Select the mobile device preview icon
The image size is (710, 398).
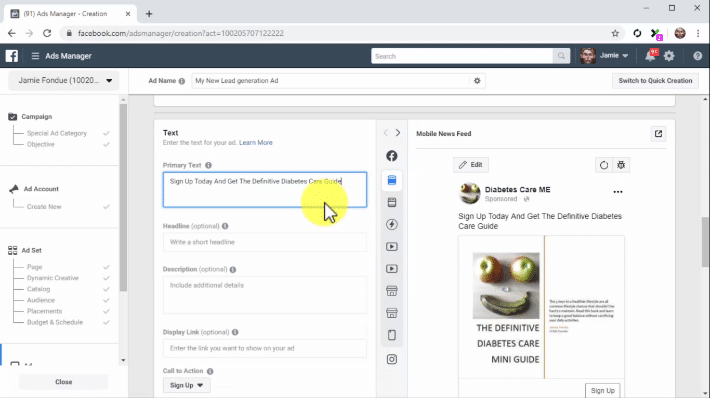click(x=392, y=335)
